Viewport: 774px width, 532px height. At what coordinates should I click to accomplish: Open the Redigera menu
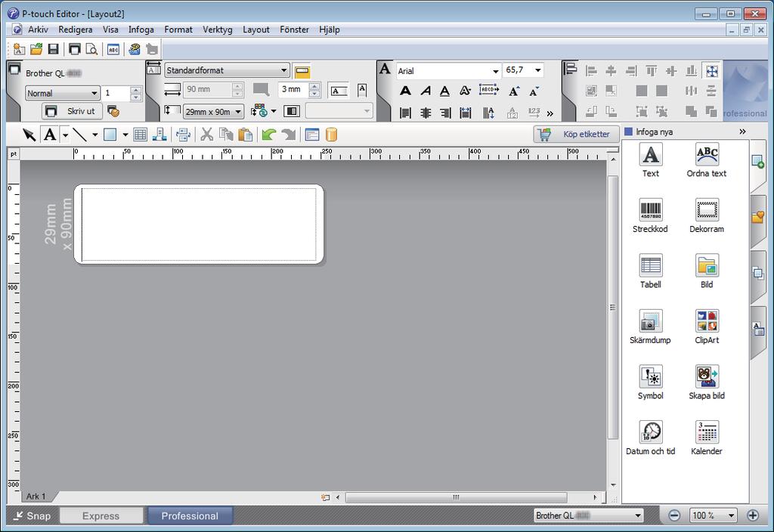click(x=75, y=29)
